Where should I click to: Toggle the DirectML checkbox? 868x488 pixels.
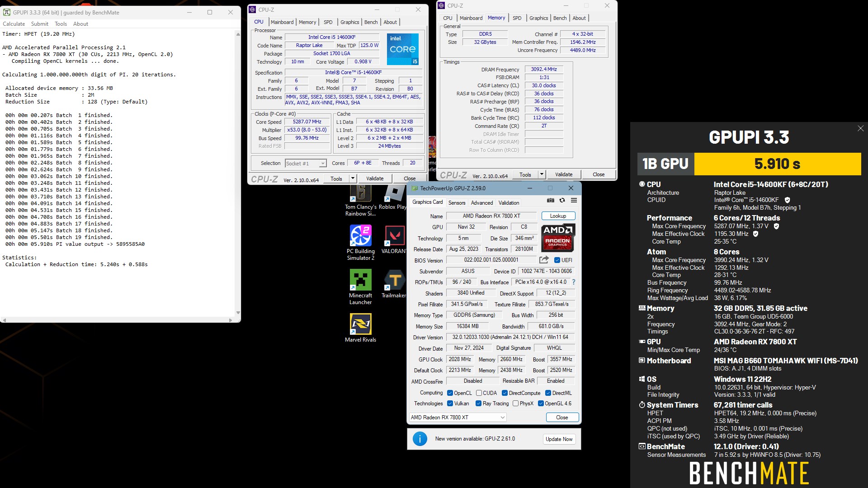(548, 393)
